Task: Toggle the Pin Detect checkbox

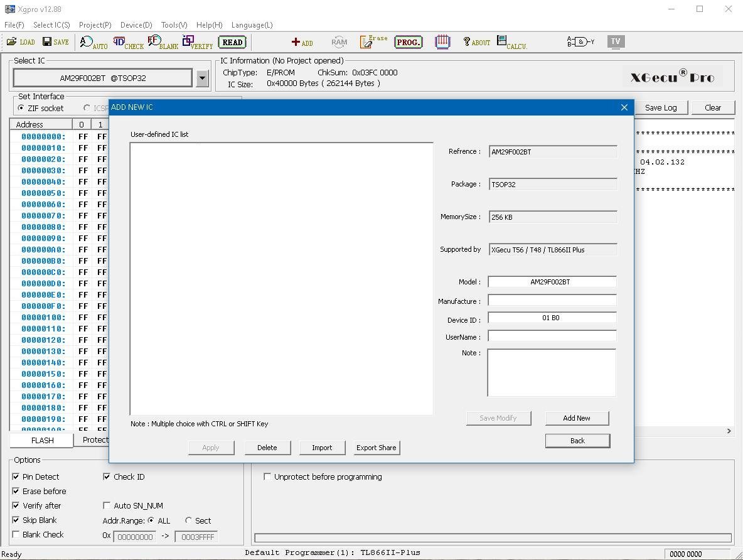Action: (16, 477)
